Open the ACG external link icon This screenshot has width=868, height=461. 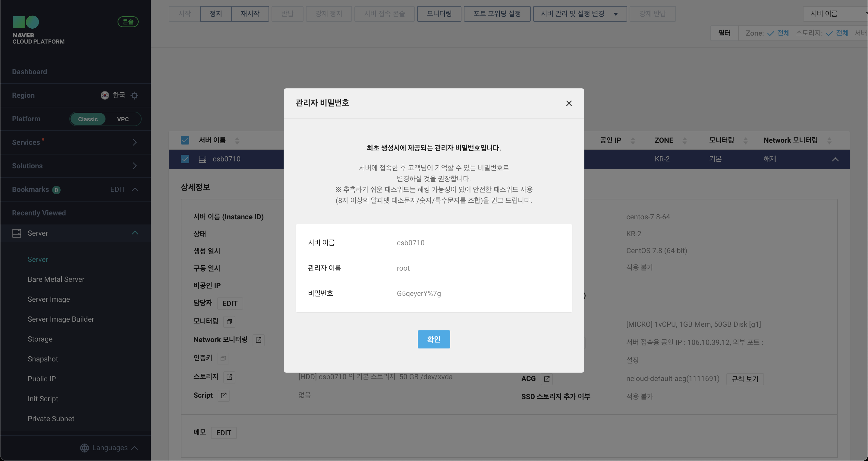coord(546,379)
